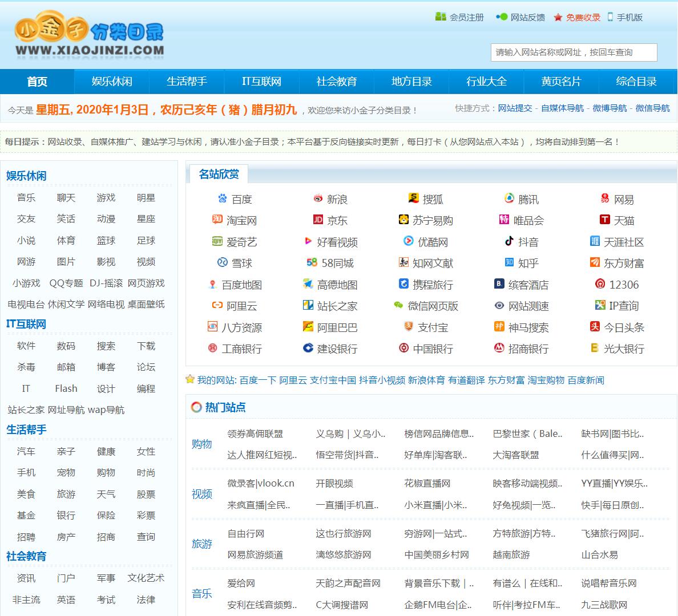Click the Vipshop pink icon
The height and width of the screenshot is (616, 678).
pyautogui.click(x=504, y=220)
